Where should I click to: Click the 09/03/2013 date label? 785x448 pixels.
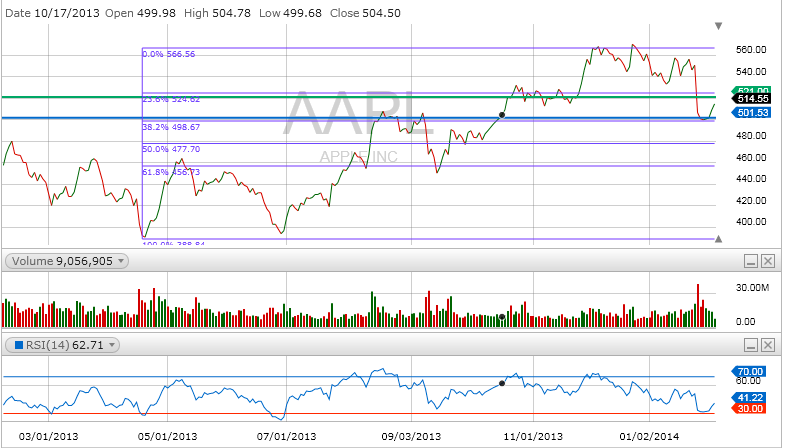(x=412, y=436)
